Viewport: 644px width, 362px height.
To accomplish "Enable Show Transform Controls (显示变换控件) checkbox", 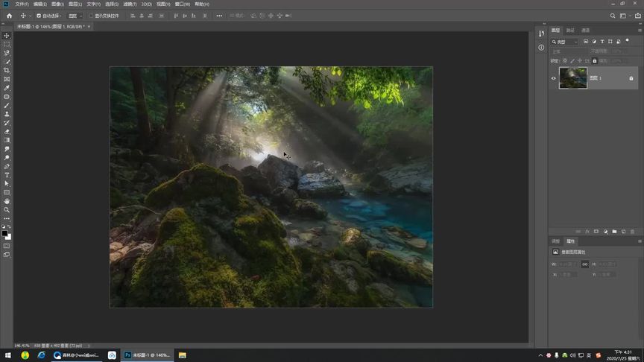I will 91,16.
